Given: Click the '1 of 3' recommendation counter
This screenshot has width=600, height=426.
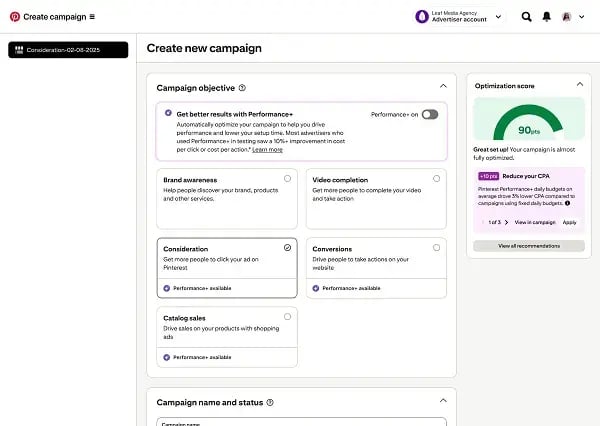Looking at the screenshot, I should 494,222.
